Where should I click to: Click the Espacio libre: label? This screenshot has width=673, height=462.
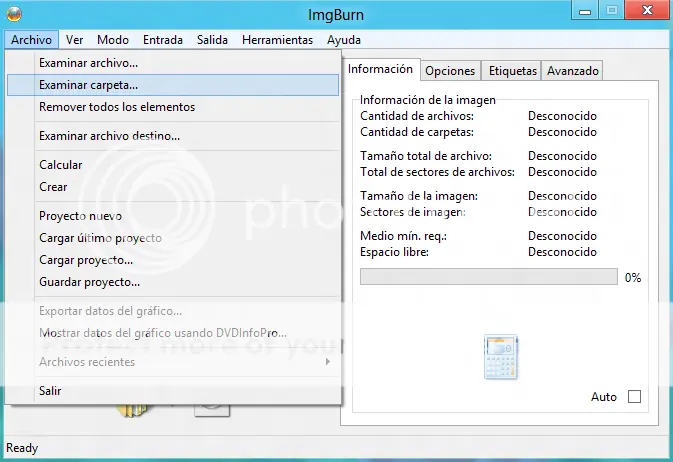coord(394,252)
